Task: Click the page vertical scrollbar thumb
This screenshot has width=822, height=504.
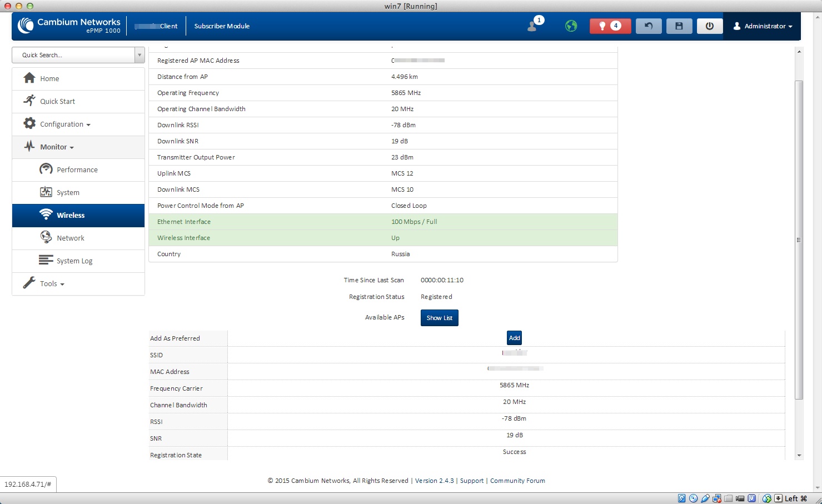Action: pos(799,239)
